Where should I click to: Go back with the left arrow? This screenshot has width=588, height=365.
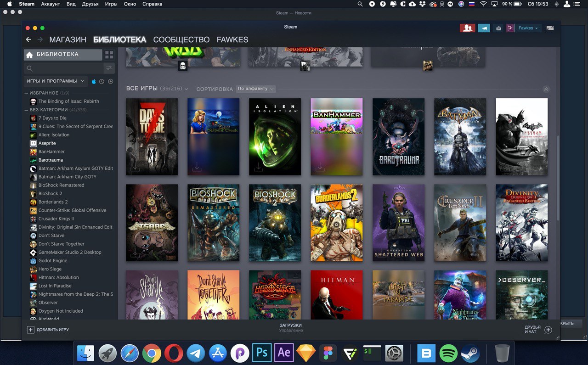[28, 40]
